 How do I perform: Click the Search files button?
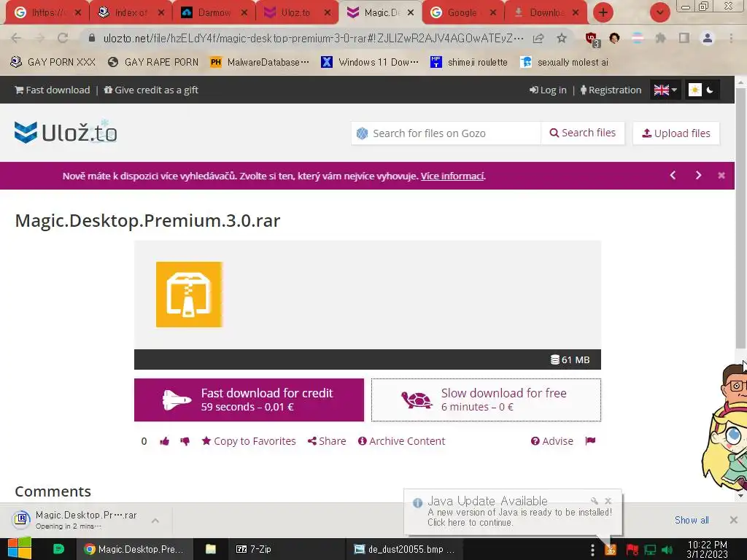click(583, 133)
